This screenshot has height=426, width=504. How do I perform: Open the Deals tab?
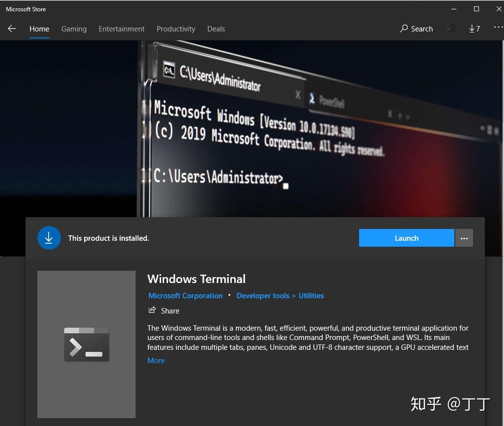coord(216,28)
